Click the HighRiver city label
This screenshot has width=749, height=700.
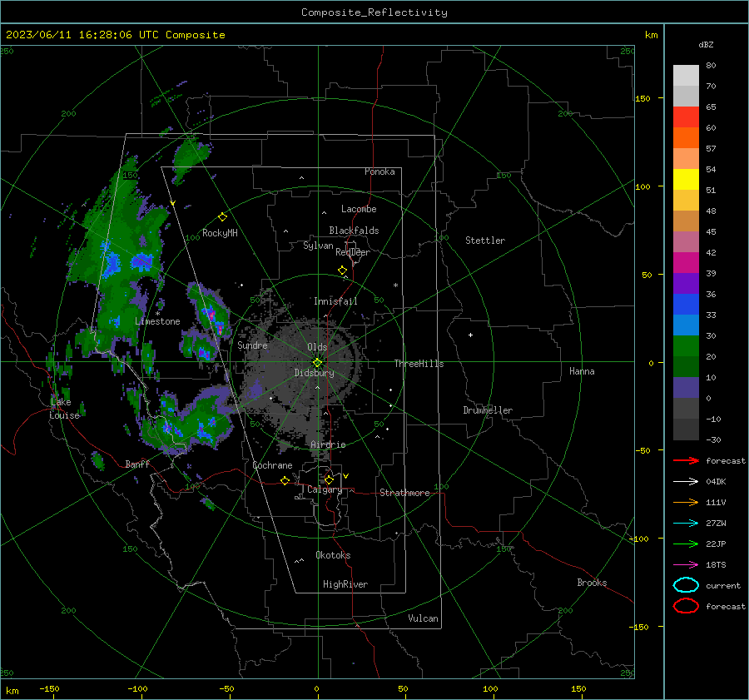click(345, 584)
